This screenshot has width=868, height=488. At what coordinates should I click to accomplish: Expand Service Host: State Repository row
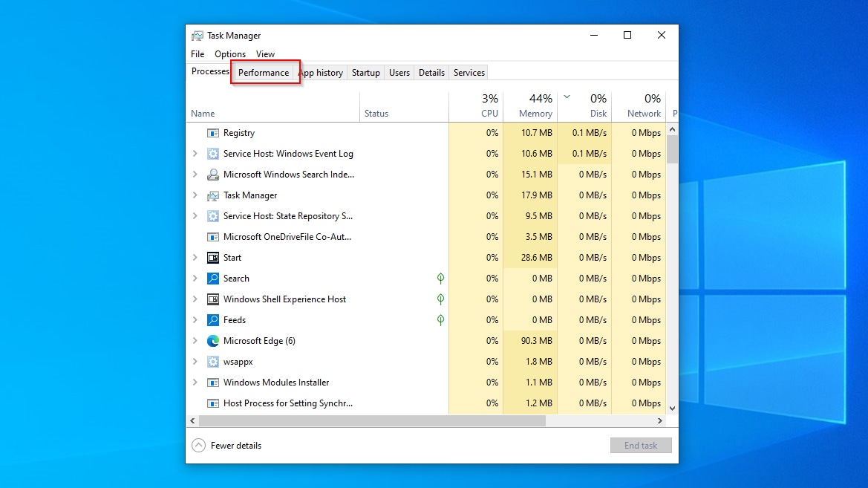(x=195, y=216)
